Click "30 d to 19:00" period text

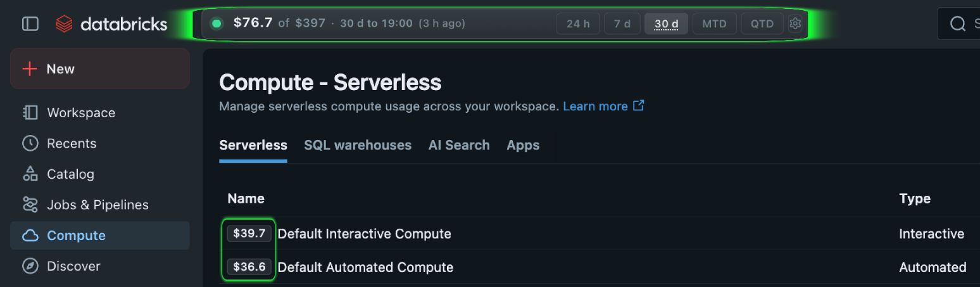pyautogui.click(x=376, y=23)
